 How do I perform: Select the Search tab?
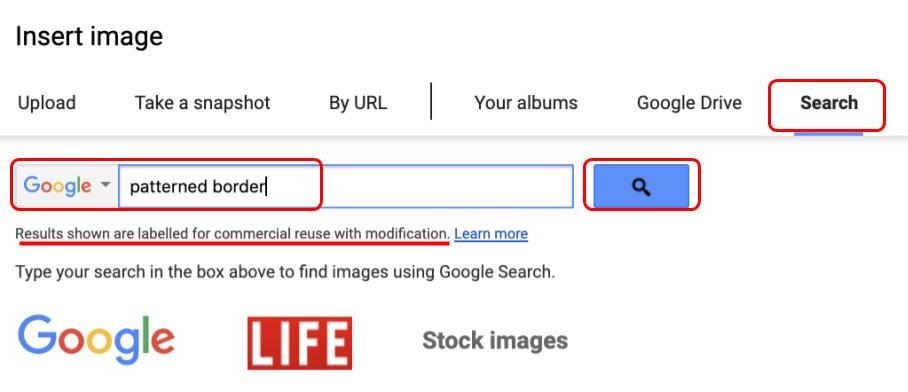point(829,103)
